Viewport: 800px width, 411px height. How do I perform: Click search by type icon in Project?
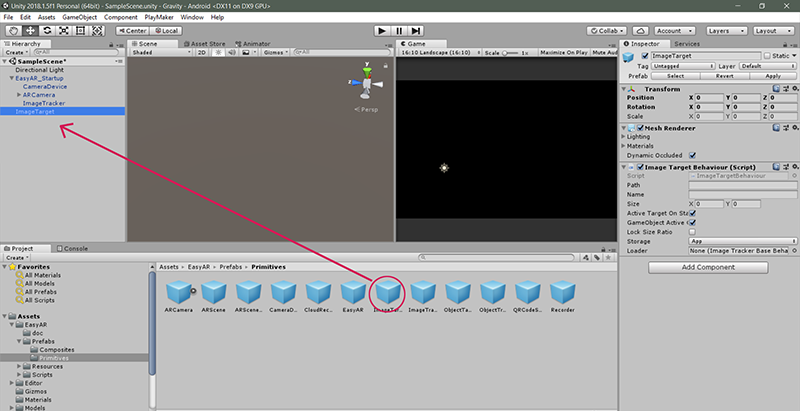coord(586,258)
